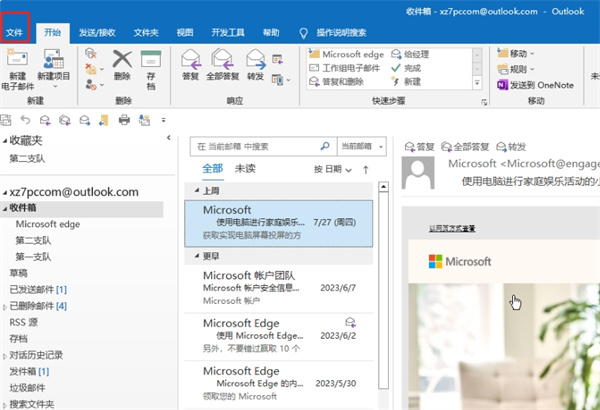Select the 新建 quick step
Viewport: 600px width, 410px height.
tap(406, 82)
